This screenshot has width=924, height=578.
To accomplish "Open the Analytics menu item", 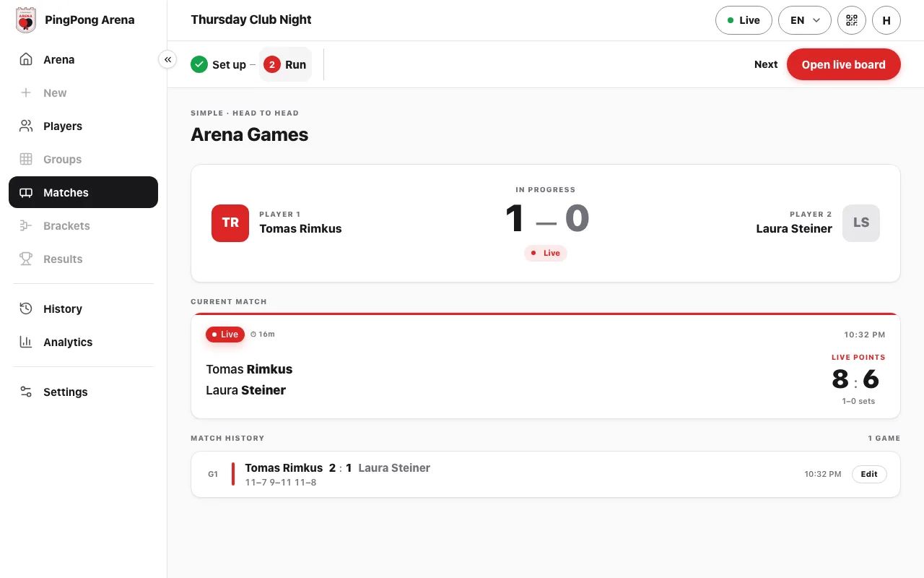I will point(83,342).
